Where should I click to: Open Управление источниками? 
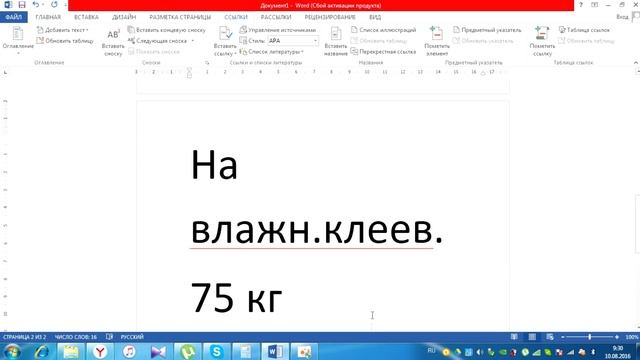pyautogui.click(x=278, y=30)
